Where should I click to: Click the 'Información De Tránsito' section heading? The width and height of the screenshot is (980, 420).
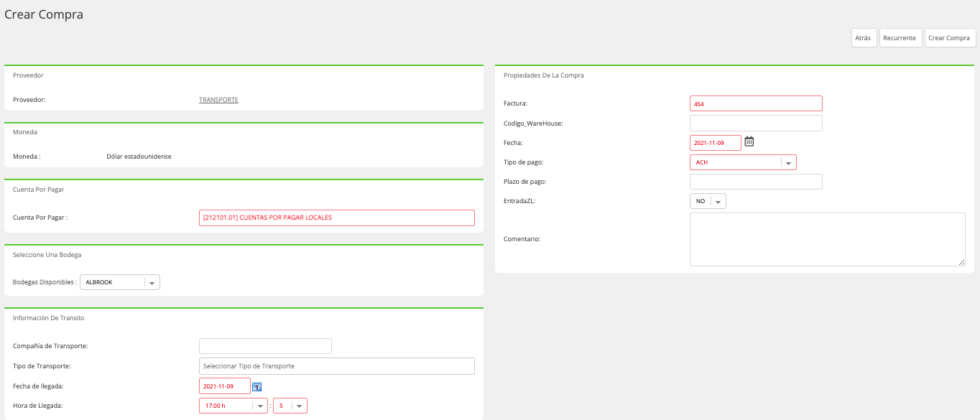coord(49,317)
